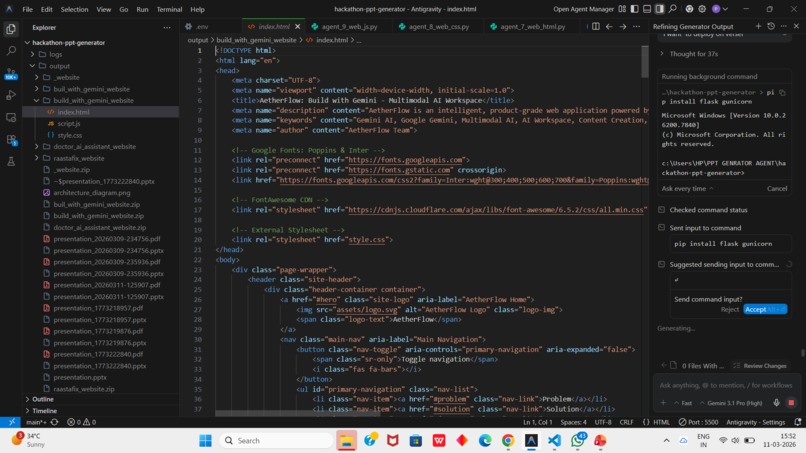Click the remote window icon in status bar

point(11,422)
